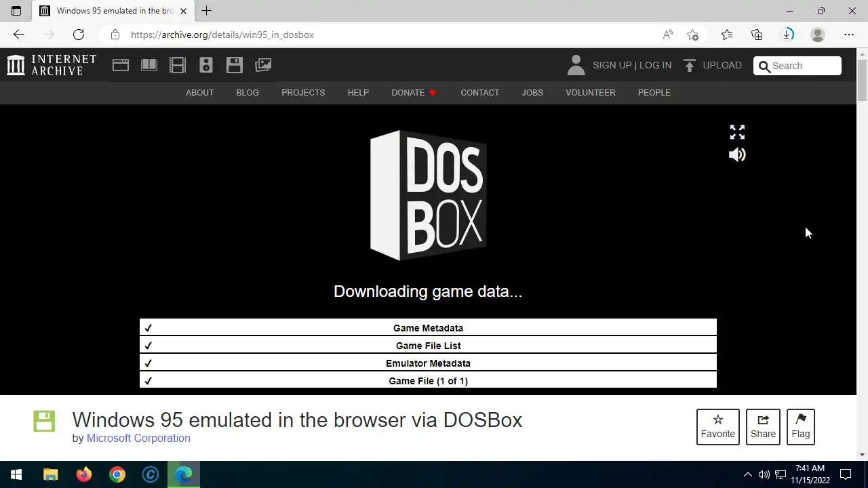
Task: Open the VOLUNTEER menu item
Action: pyautogui.click(x=591, y=93)
